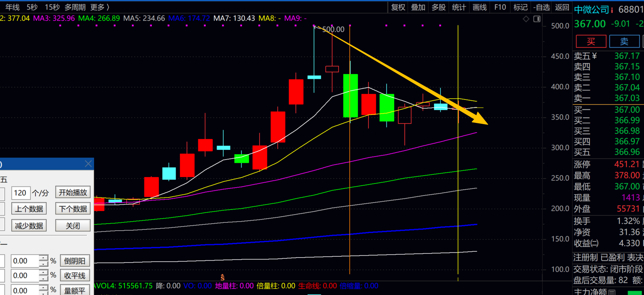Click the 上个数据 previous data button
This screenshot has width=644, height=295.
point(29,209)
